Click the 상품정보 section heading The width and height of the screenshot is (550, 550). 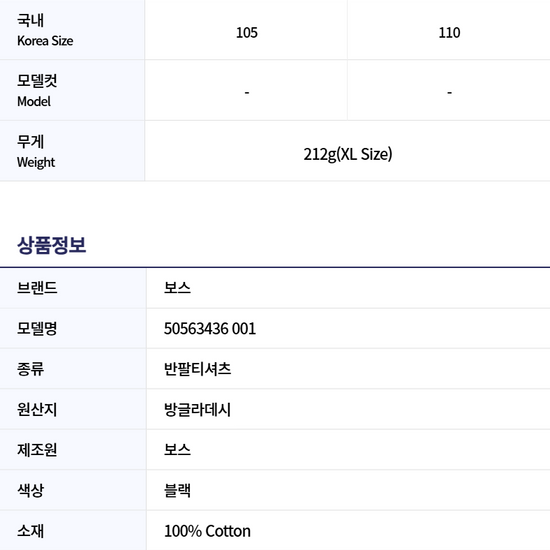(x=52, y=245)
